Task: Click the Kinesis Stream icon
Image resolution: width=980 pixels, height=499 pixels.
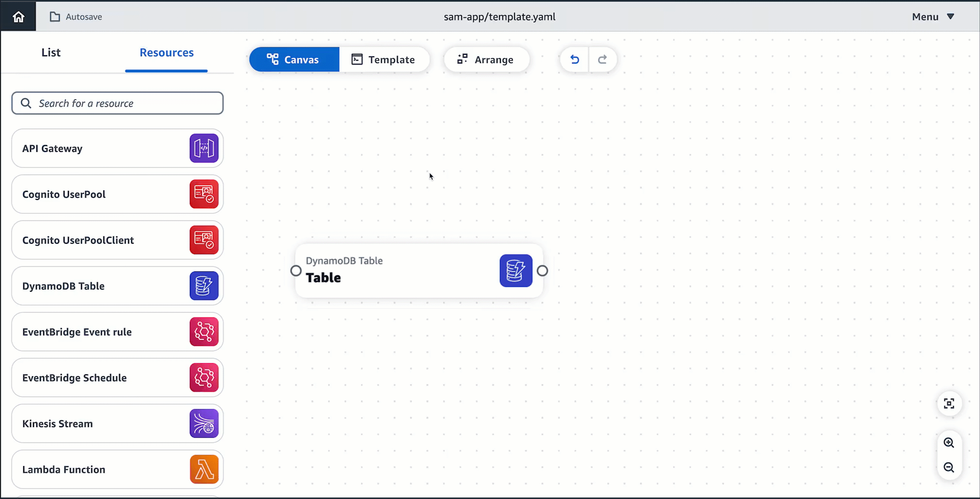Action: [x=203, y=423]
